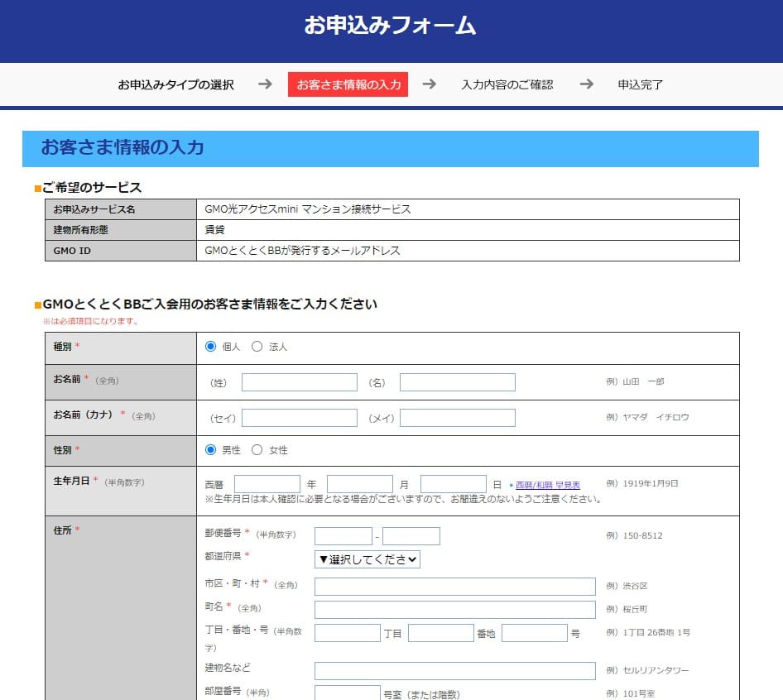This screenshot has width=783, height=700.
Task: Click the 番地 number field
Action: click(441, 633)
